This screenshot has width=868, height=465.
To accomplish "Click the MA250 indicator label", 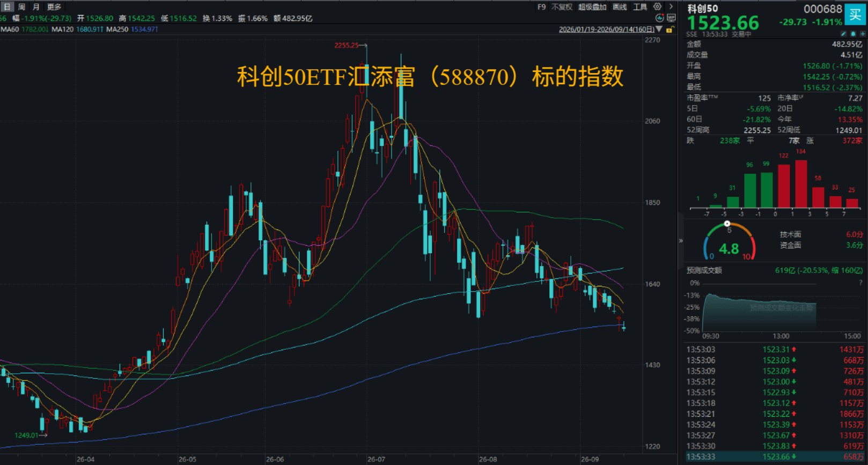I will point(117,29).
